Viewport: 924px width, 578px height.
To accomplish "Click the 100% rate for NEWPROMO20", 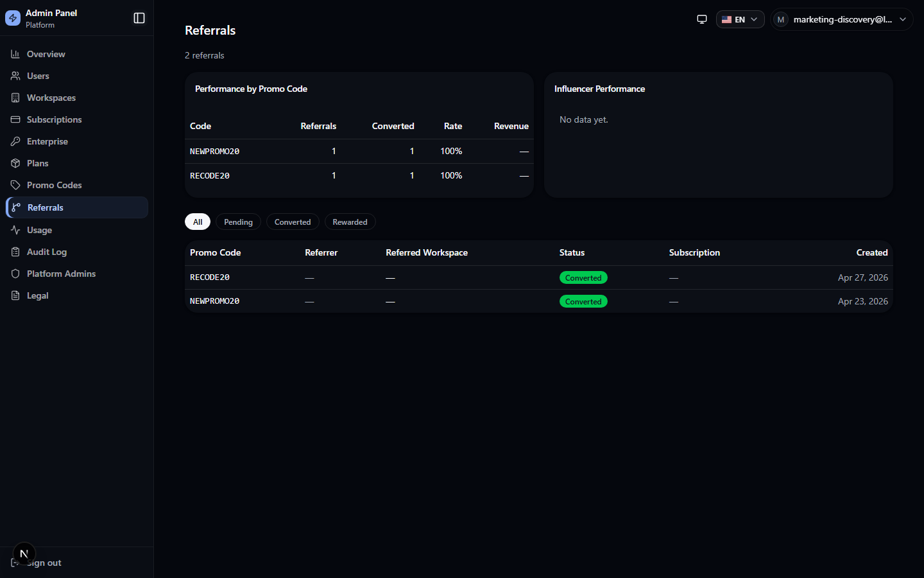I will pyautogui.click(x=451, y=151).
